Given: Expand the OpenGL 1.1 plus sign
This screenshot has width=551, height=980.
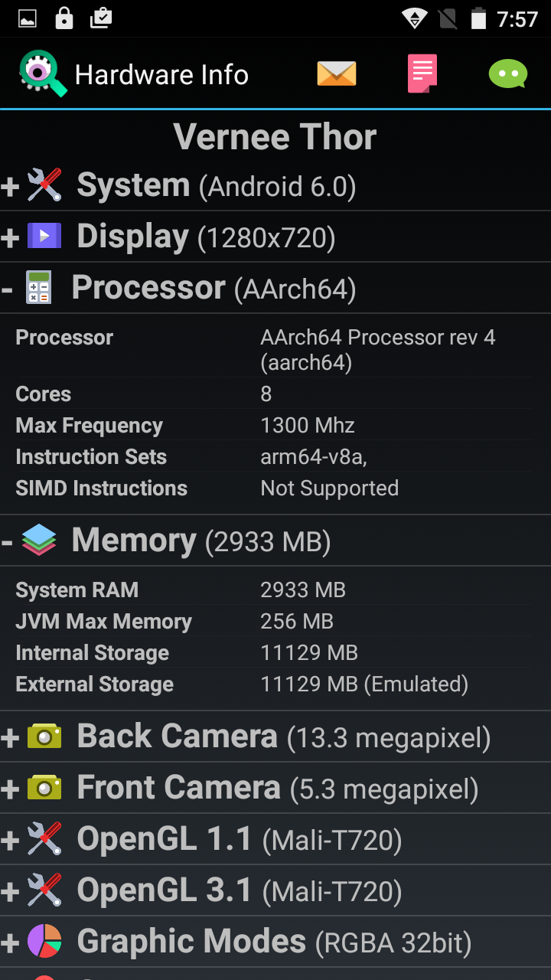Looking at the screenshot, I should pos(10,841).
